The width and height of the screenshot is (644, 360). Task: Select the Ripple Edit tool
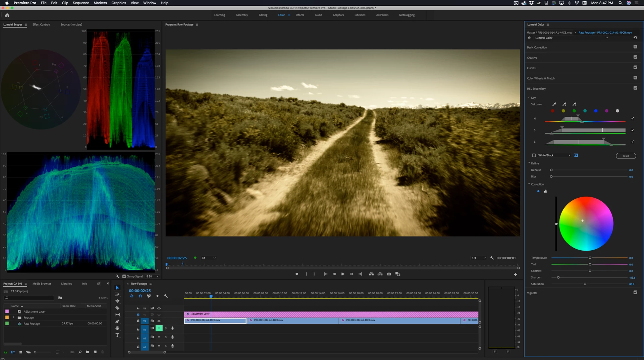click(117, 301)
